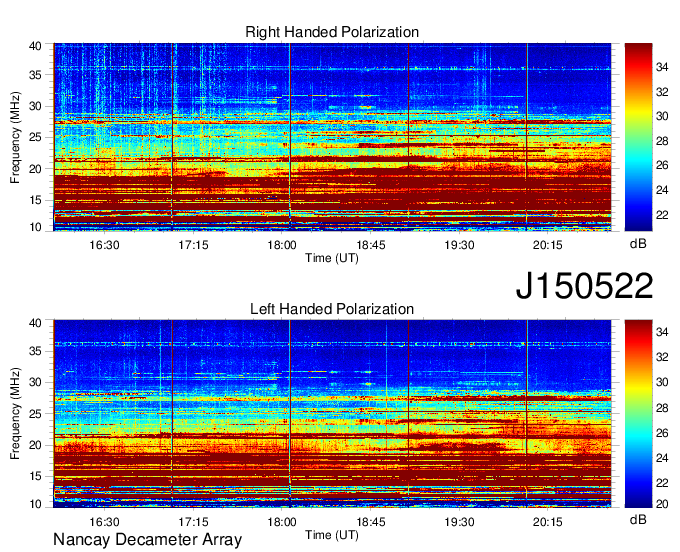Click the 20:15 tick label under the top plot
The width and height of the screenshot is (680, 552).
coord(548,245)
